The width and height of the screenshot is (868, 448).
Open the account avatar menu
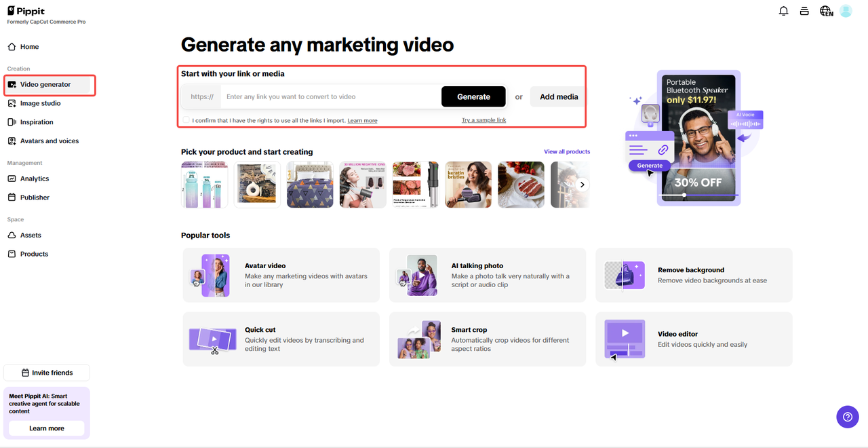pyautogui.click(x=846, y=11)
